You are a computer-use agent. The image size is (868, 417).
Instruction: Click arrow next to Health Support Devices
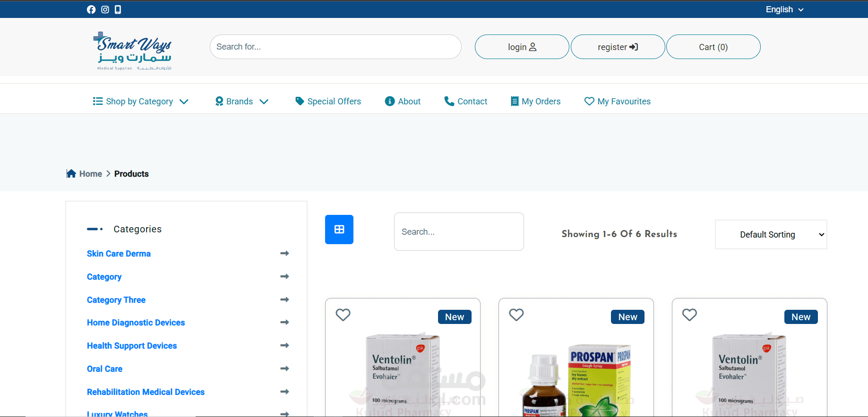coord(284,346)
